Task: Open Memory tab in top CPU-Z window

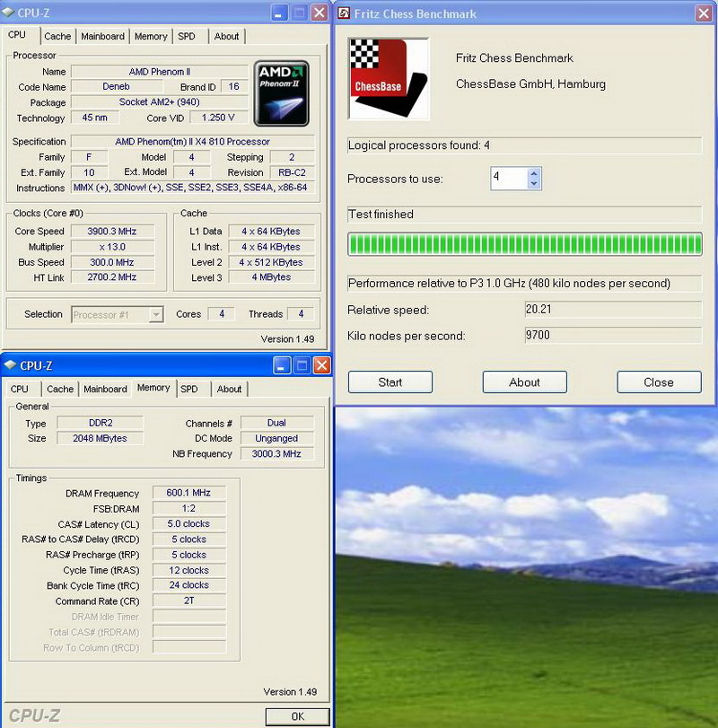Action: tap(151, 36)
